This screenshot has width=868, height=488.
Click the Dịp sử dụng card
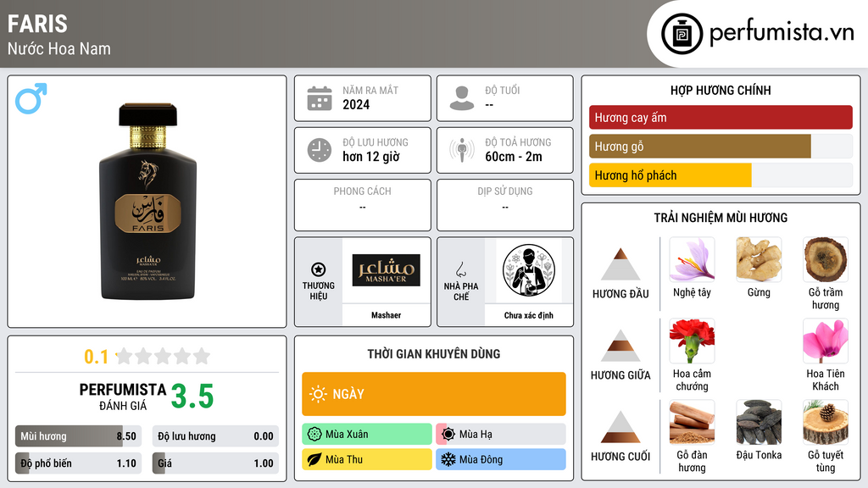[505, 205]
